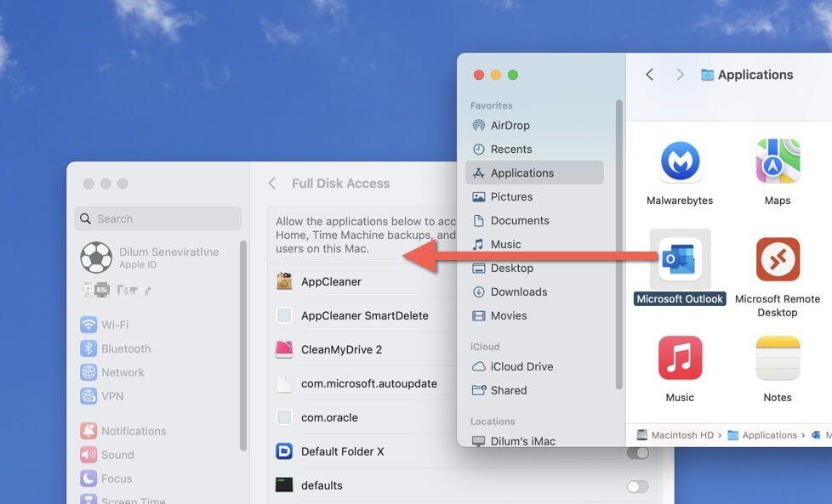Open the Shared folder in Finder sidebar
The image size is (832, 504).
[x=499, y=391]
